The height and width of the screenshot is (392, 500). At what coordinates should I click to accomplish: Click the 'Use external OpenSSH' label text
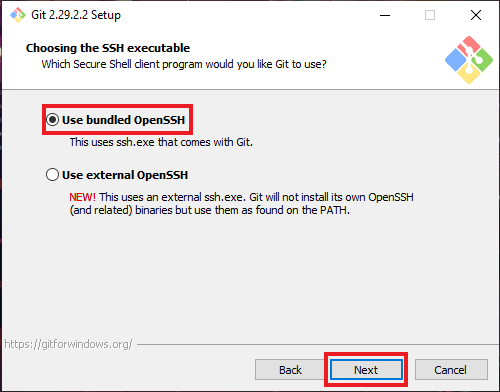pos(125,175)
